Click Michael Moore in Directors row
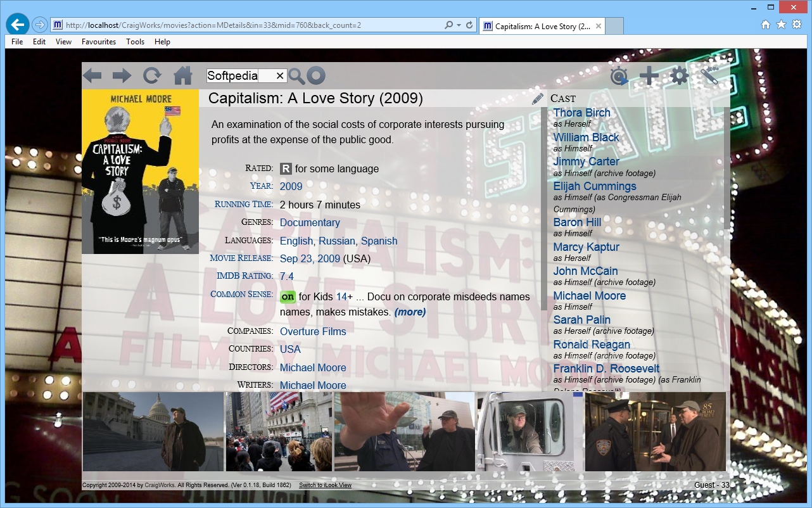This screenshot has width=812, height=508. (x=313, y=367)
